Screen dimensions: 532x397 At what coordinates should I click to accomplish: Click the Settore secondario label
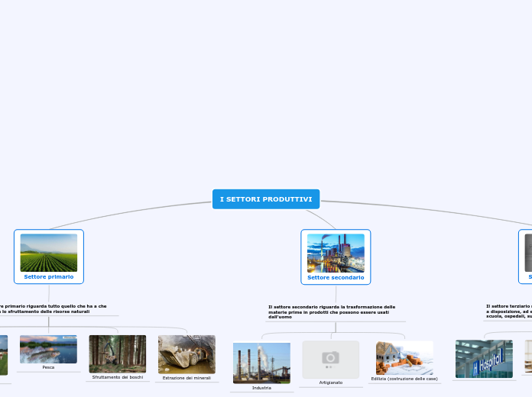tap(336, 277)
